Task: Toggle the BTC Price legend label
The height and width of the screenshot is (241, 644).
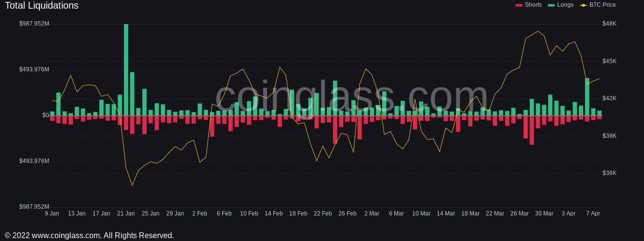Action: (x=602, y=5)
